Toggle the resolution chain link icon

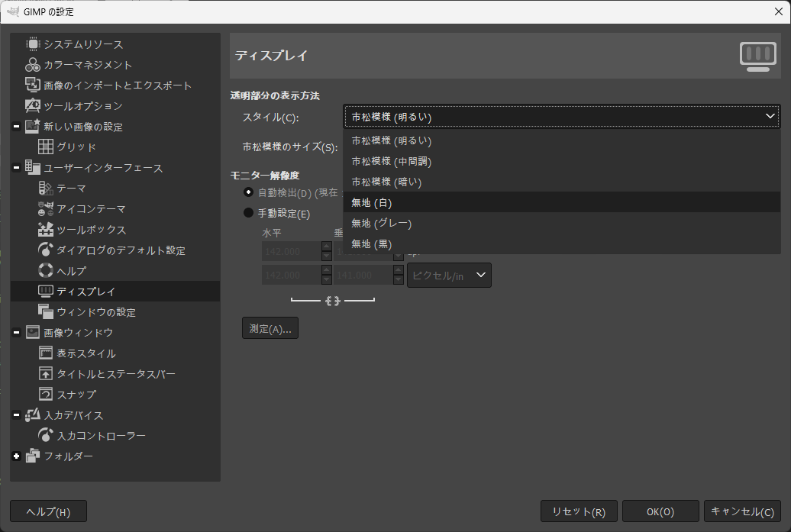[x=333, y=301]
